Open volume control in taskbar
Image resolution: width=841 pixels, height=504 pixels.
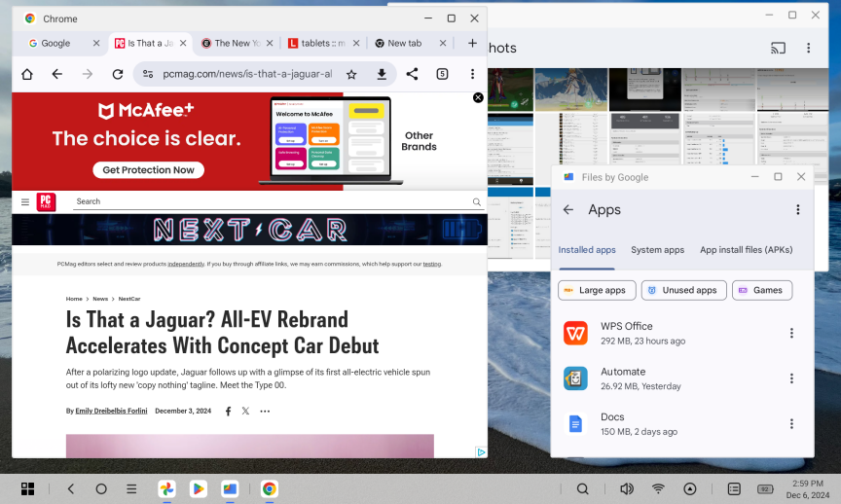pyautogui.click(x=627, y=488)
